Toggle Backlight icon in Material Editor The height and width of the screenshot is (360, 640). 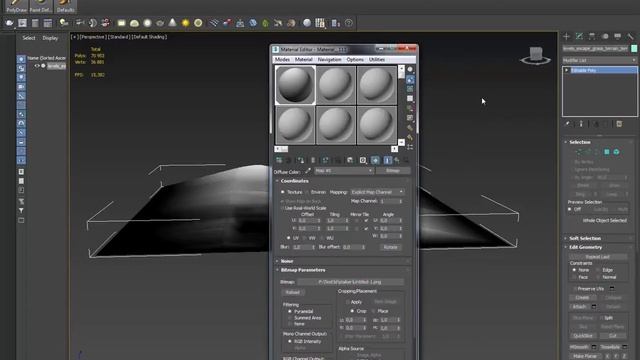[410, 80]
